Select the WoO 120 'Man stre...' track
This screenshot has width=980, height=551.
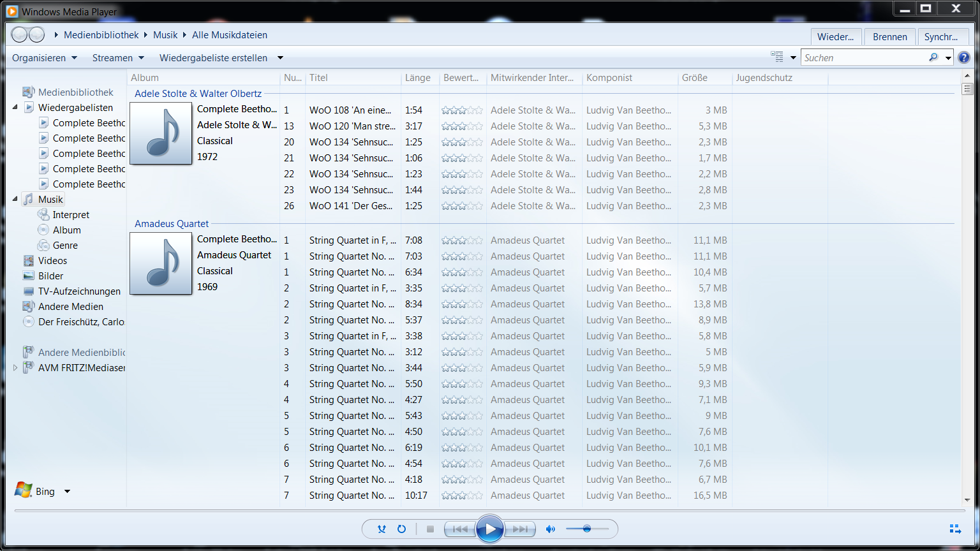tap(352, 126)
